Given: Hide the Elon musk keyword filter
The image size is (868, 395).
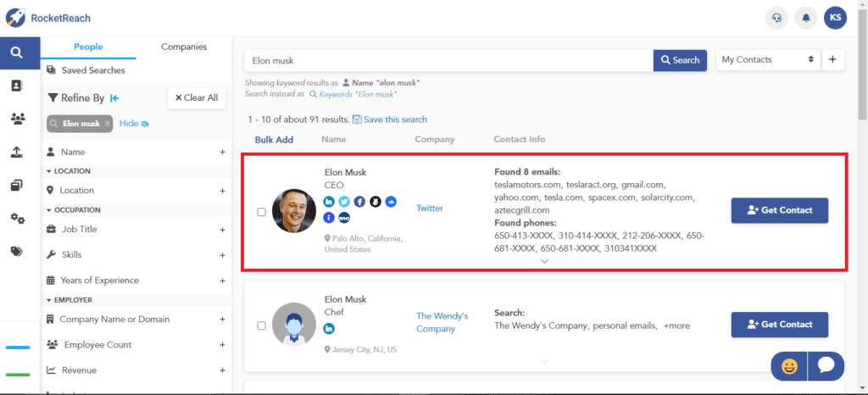Looking at the screenshot, I should [x=134, y=124].
